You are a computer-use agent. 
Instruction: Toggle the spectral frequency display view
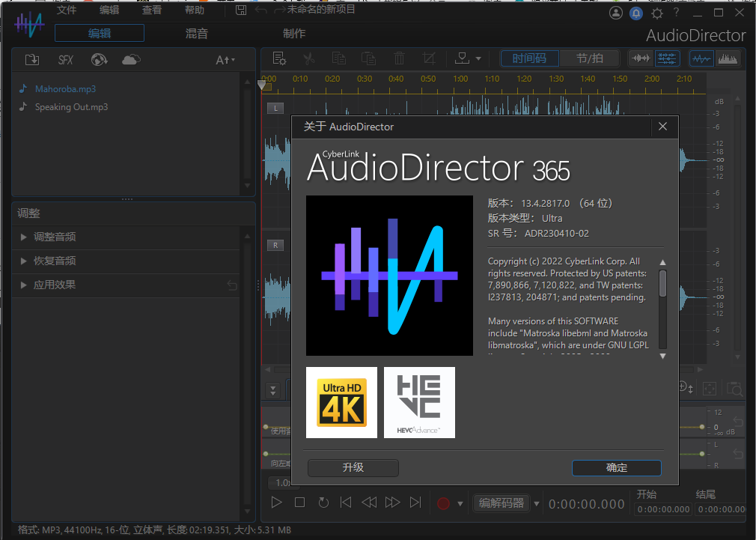point(728,59)
